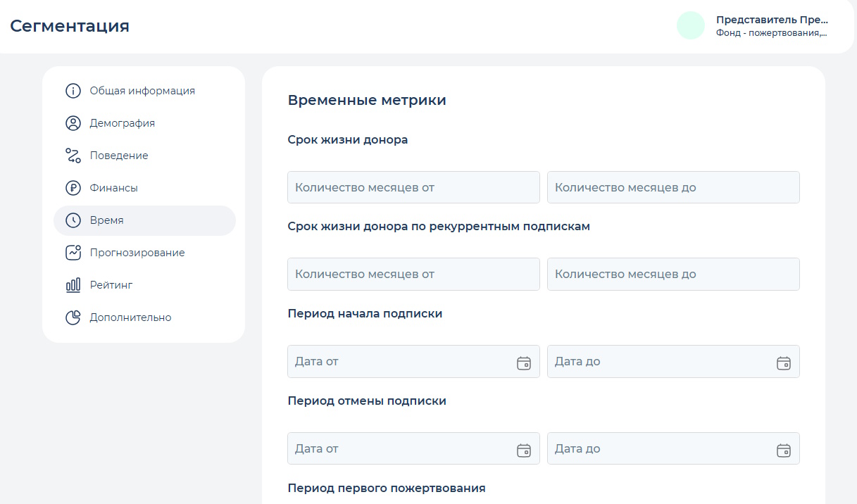
Task: Click the info icon next to Общая информация
Action: pyautogui.click(x=73, y=90)
